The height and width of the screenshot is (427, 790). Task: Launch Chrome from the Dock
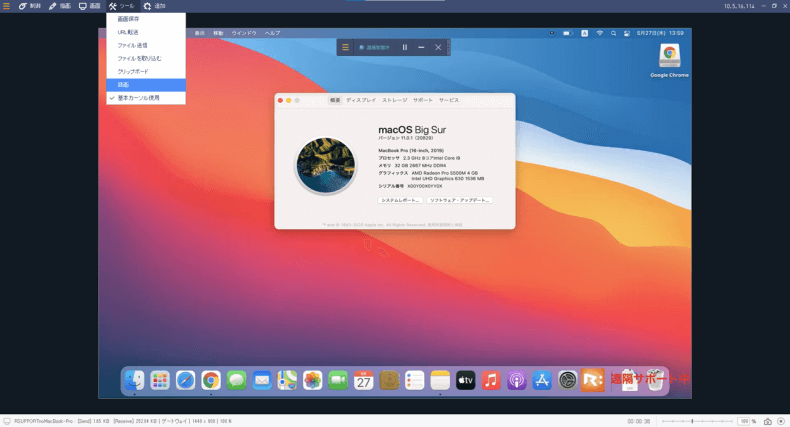211,381
